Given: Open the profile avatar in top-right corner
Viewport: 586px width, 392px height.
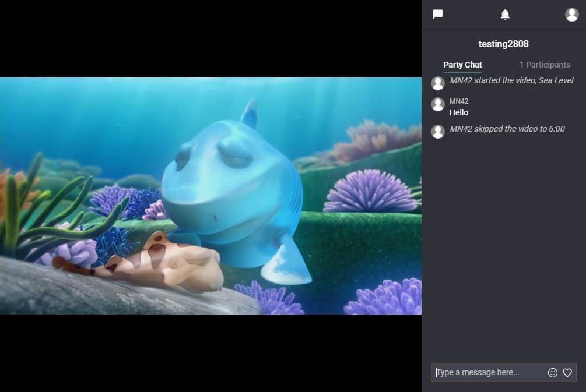Looking at the screenshot, I should (571, 15).
